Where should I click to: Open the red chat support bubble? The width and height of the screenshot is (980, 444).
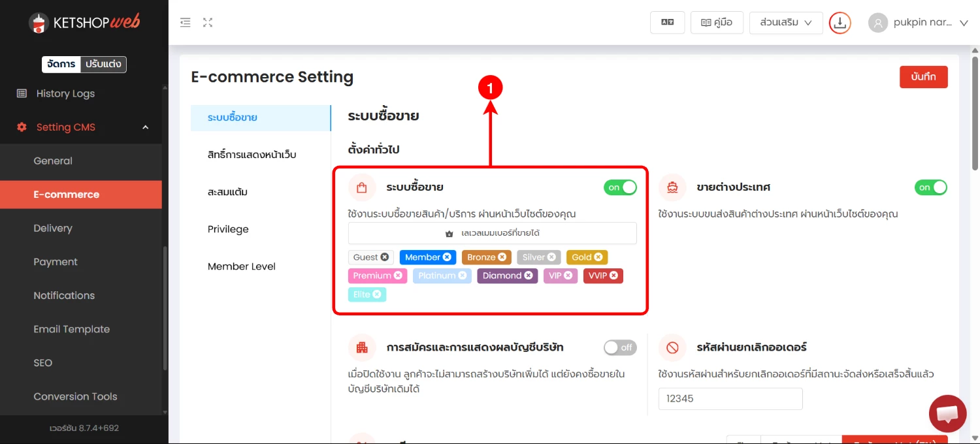tap(947, 413)
